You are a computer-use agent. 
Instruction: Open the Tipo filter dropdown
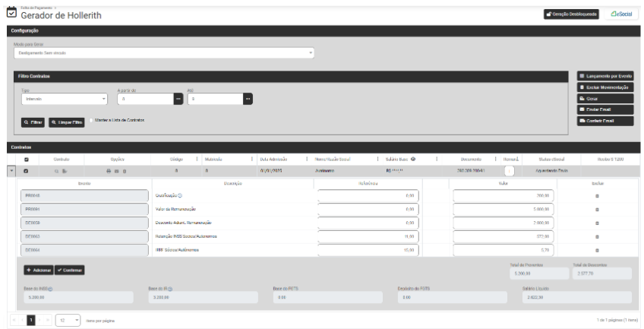[x=64, y=99]
